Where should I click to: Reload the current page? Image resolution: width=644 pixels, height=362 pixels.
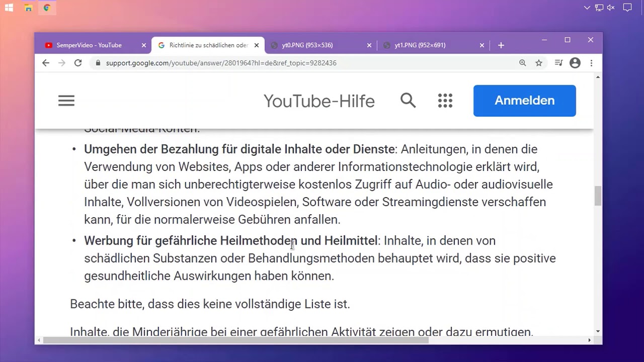click(78, 63)
